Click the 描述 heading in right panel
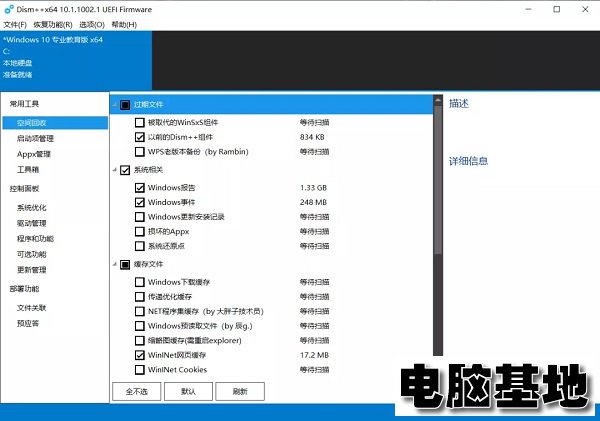 coord(459,103)
